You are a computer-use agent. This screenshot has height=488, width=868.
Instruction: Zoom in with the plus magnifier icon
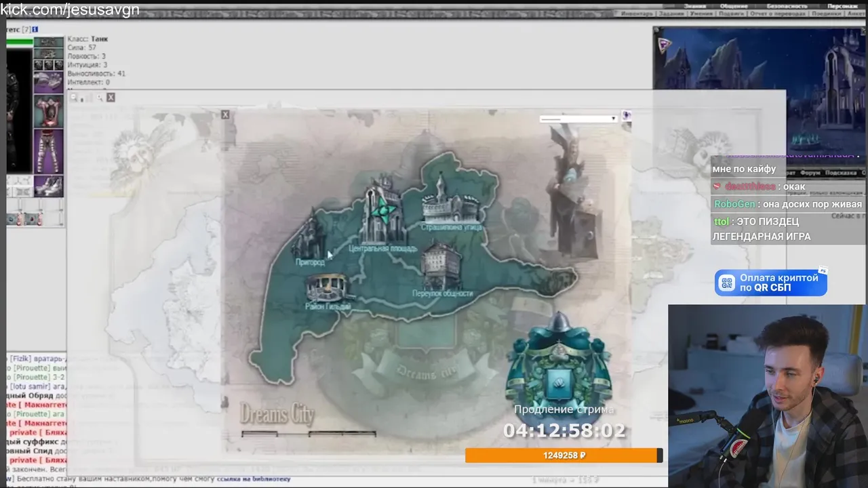point(99,98)
